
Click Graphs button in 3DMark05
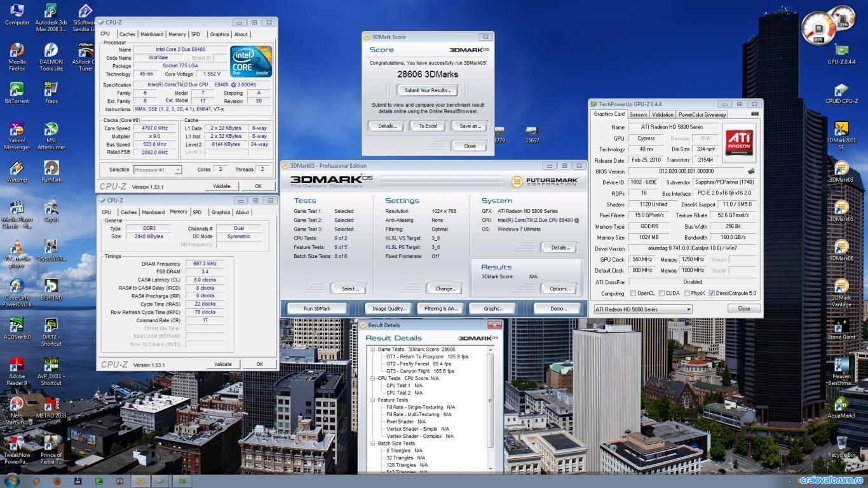click(492, 308)
